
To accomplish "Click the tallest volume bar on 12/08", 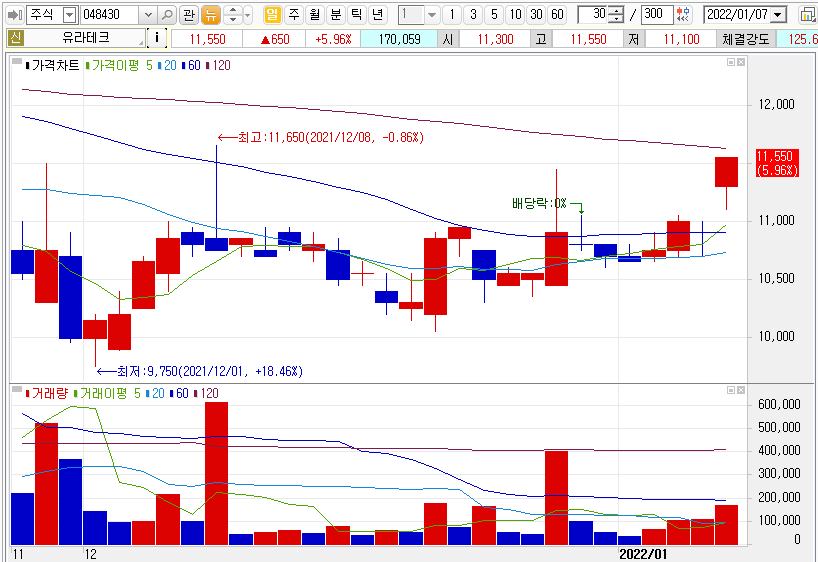I will pyautogui.click(x=216, y=473).
